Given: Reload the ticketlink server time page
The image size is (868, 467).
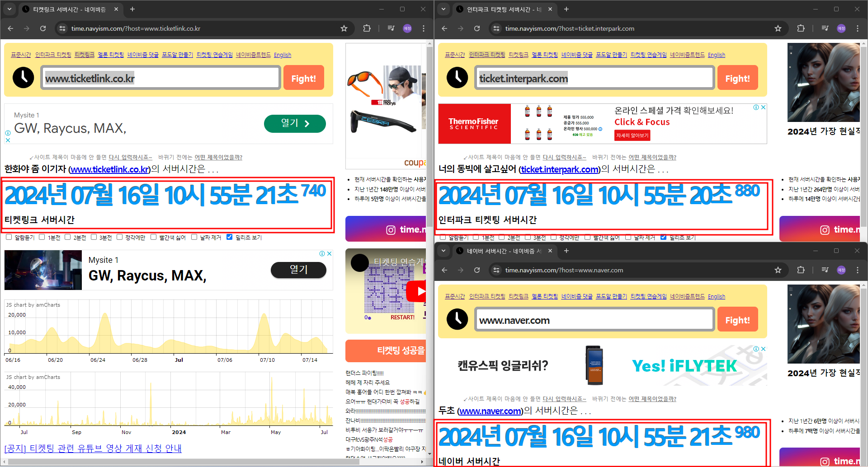Looking at the screenshot, I should 42,28.
